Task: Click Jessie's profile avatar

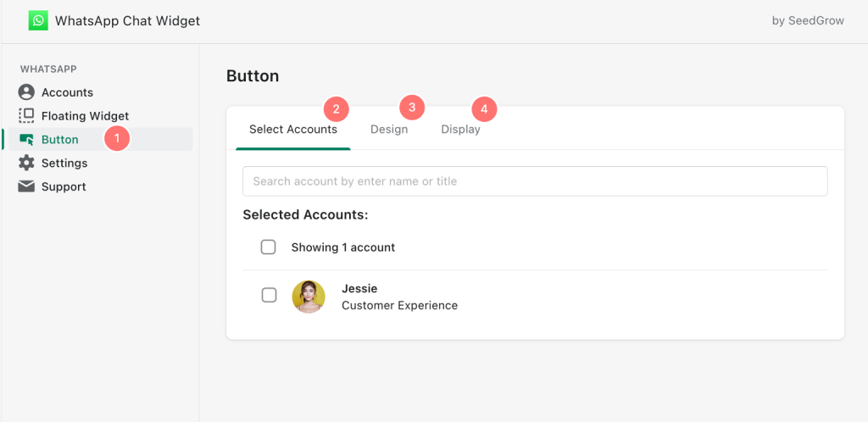Action: tap(309, 297)
